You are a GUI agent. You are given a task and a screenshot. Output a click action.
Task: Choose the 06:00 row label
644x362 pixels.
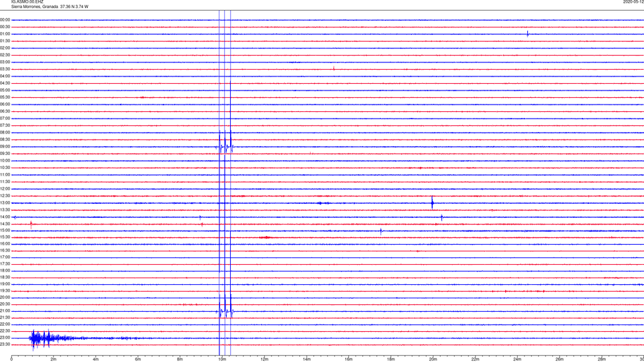click(5, 105)
